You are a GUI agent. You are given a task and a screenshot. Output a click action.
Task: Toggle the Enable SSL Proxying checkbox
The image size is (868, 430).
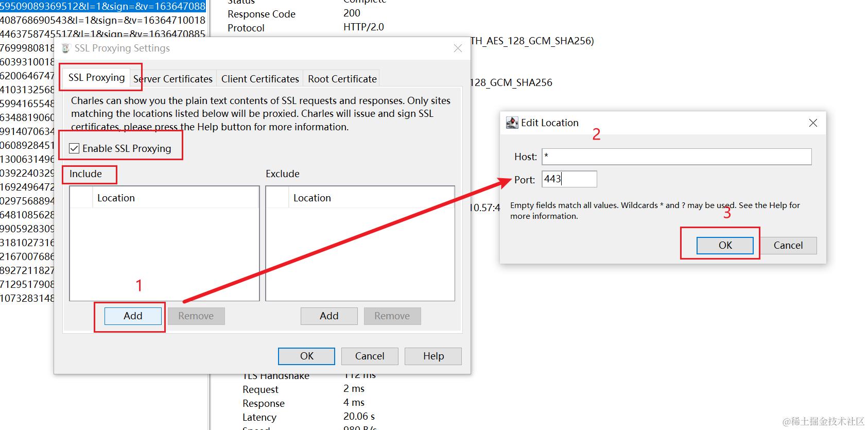point(74,148)
